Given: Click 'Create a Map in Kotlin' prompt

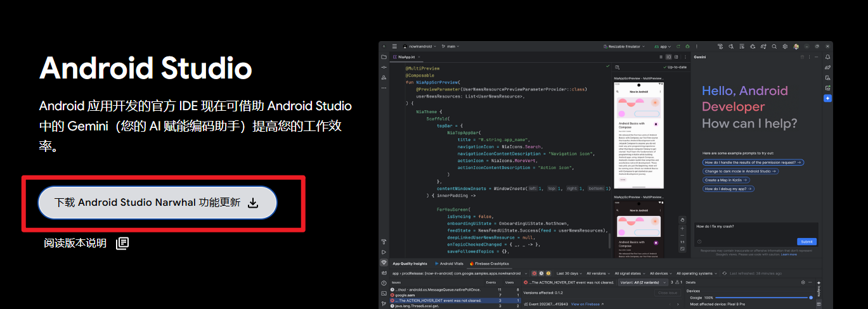Looking at the screenshot, I should point(727,180).
